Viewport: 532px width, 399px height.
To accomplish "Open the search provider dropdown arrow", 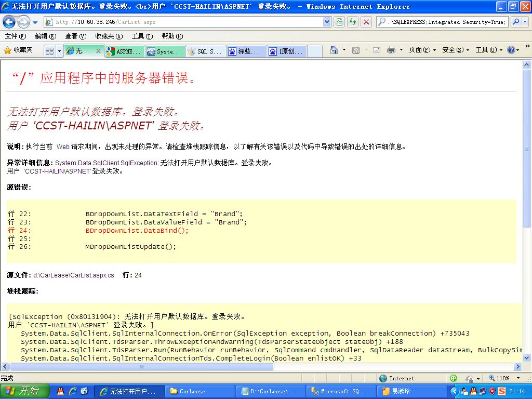I will coord(525,22).
